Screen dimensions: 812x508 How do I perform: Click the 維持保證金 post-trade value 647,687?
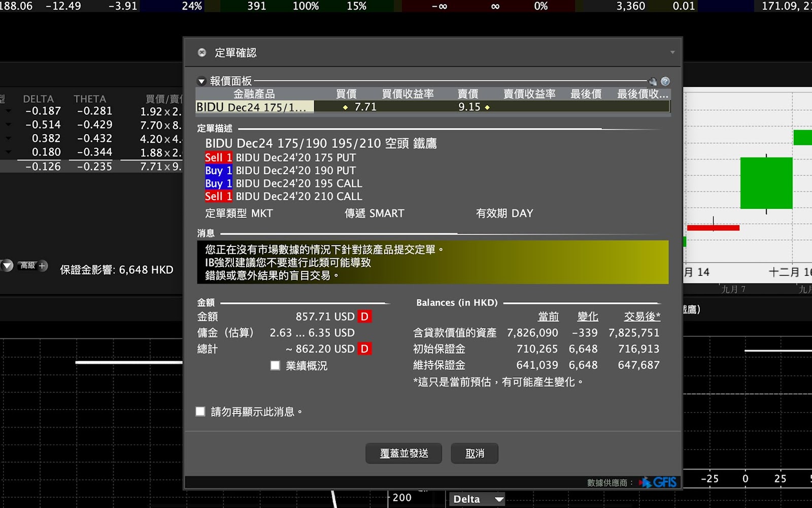tap(638, 365)
